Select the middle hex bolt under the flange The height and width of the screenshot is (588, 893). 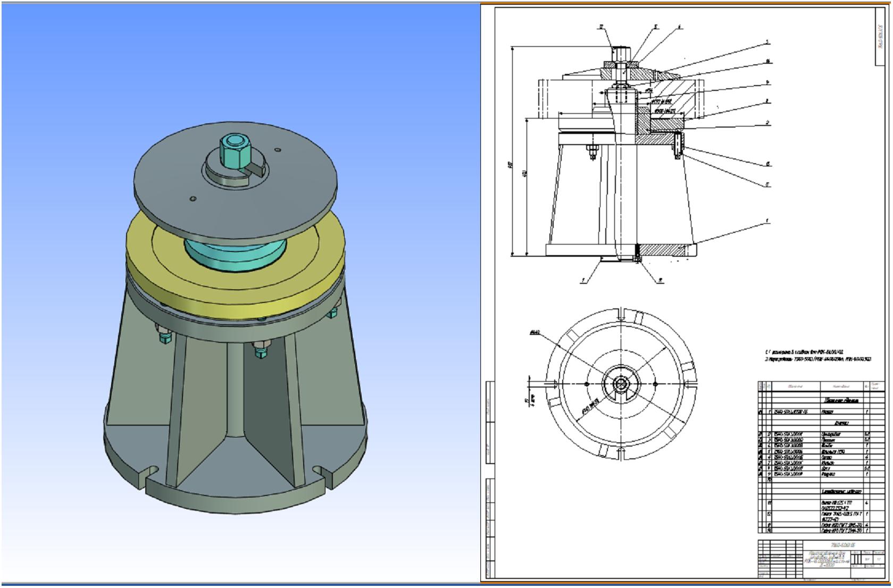261,348
